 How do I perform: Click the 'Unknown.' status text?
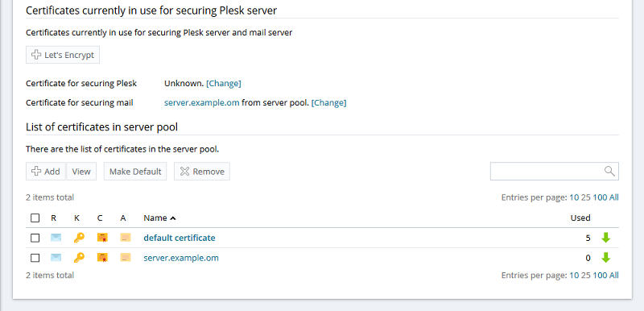184,84
